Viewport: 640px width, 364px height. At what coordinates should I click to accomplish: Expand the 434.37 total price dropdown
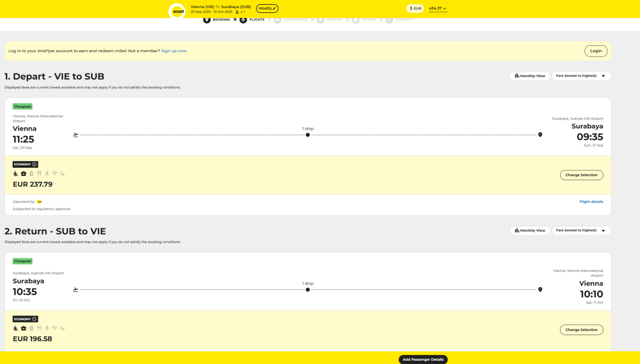point(438,9)
